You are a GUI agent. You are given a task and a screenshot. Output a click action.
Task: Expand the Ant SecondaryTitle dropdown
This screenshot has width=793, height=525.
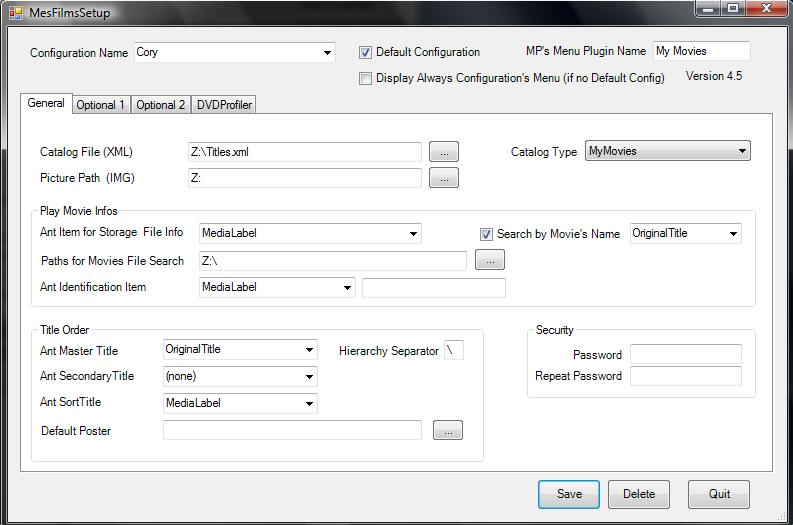tap(309, 377)
